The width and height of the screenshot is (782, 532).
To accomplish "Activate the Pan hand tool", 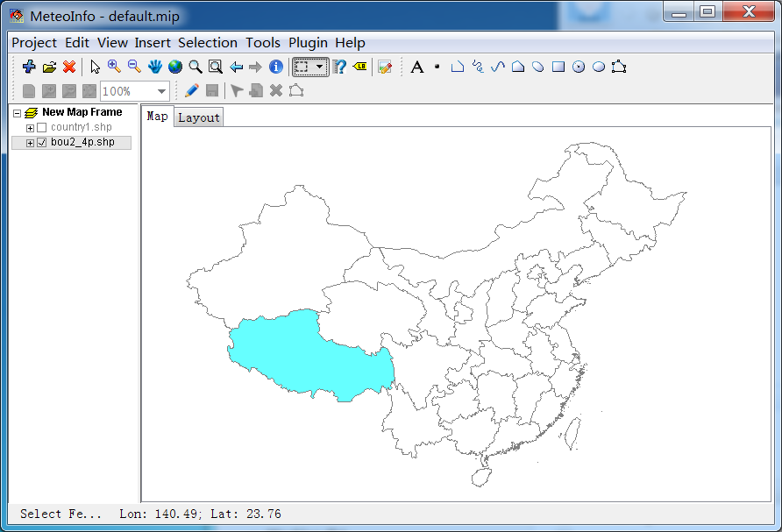I will point(155,67).
